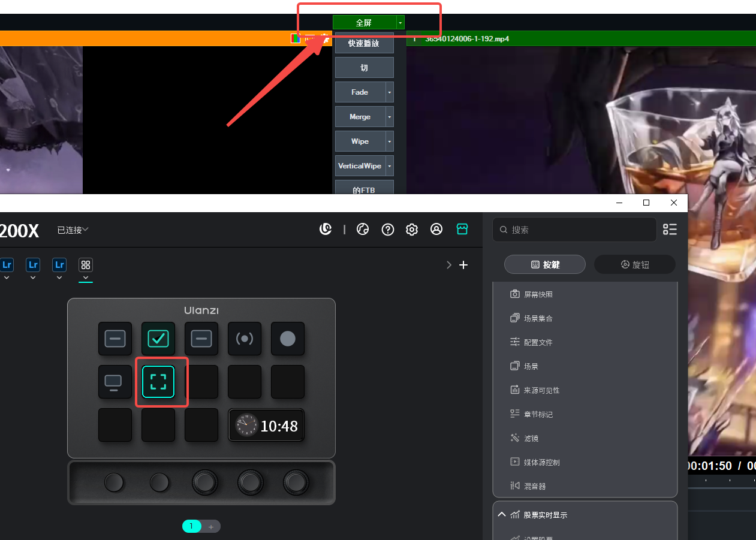Click the 切 cut button
The image size is (756, 540).
(365, 68)
